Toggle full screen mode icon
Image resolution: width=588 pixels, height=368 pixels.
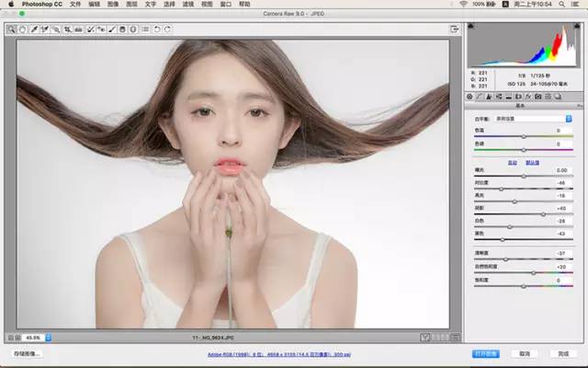pos(455,29)
